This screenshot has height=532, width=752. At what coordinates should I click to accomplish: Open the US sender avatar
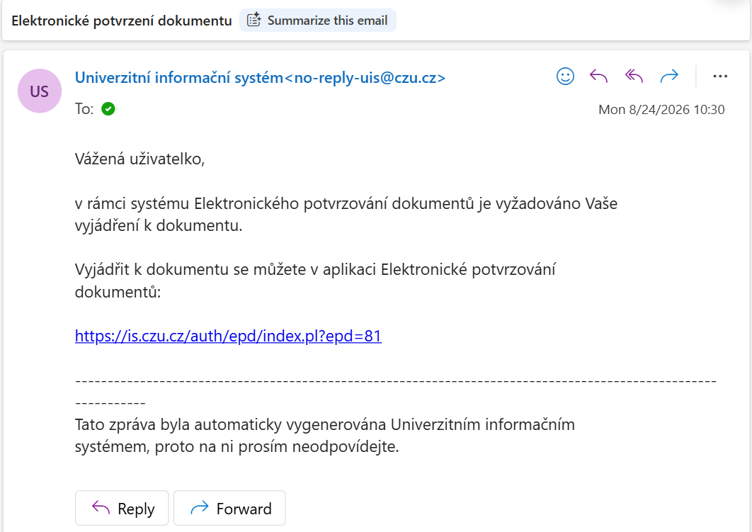pyautogui.click(x=39, y=91)
